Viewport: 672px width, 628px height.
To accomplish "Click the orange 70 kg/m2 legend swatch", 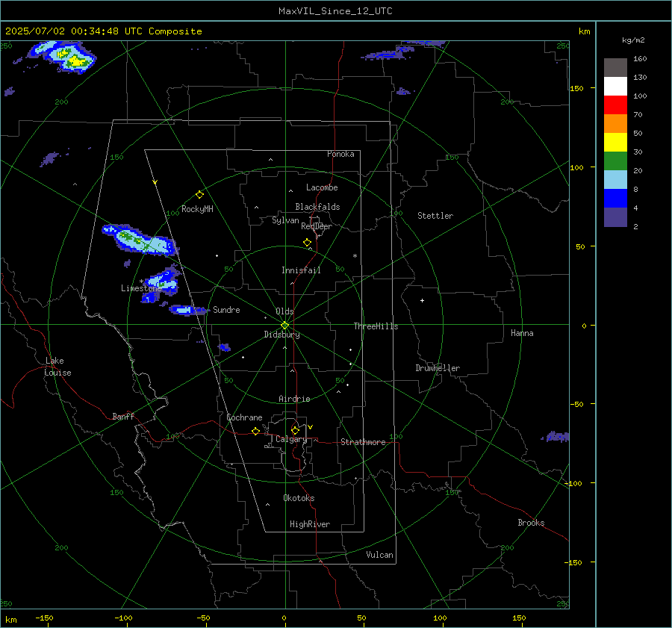I will (615, 123).
